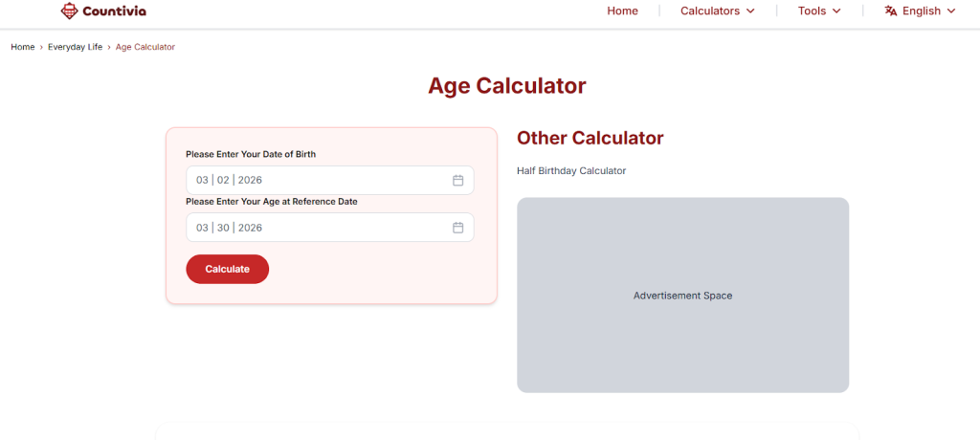Click the translate language icon
980x440 pixels.
(890, 11)
